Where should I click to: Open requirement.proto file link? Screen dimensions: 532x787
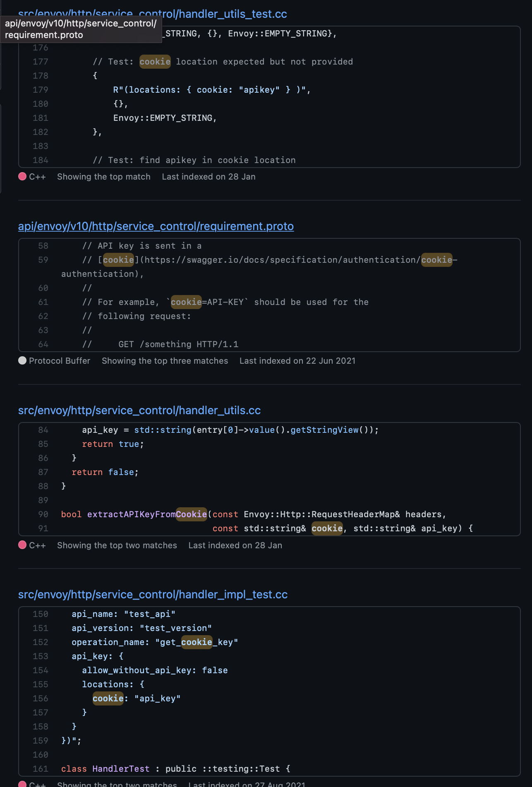point(156,226)
